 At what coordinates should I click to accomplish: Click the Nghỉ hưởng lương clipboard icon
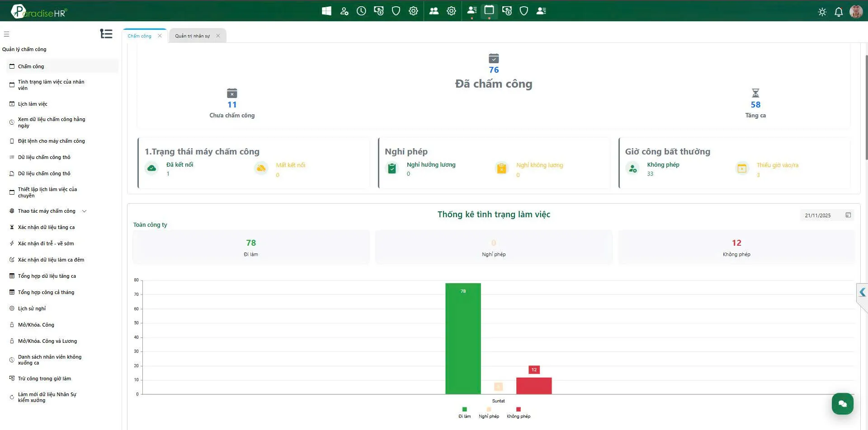(x=392, y=168)
